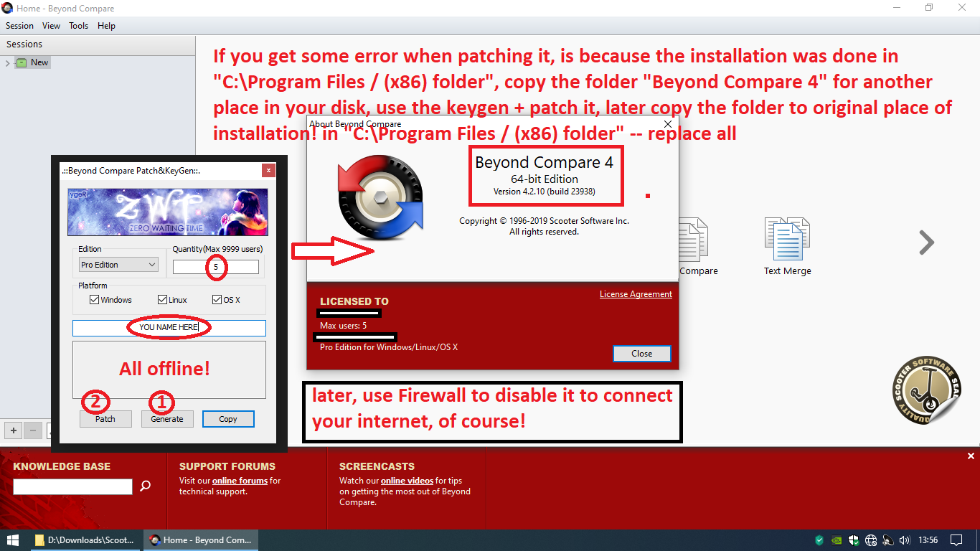The image size is (980, 551).
Task: Click the plus button to add session
Action: 13,430
